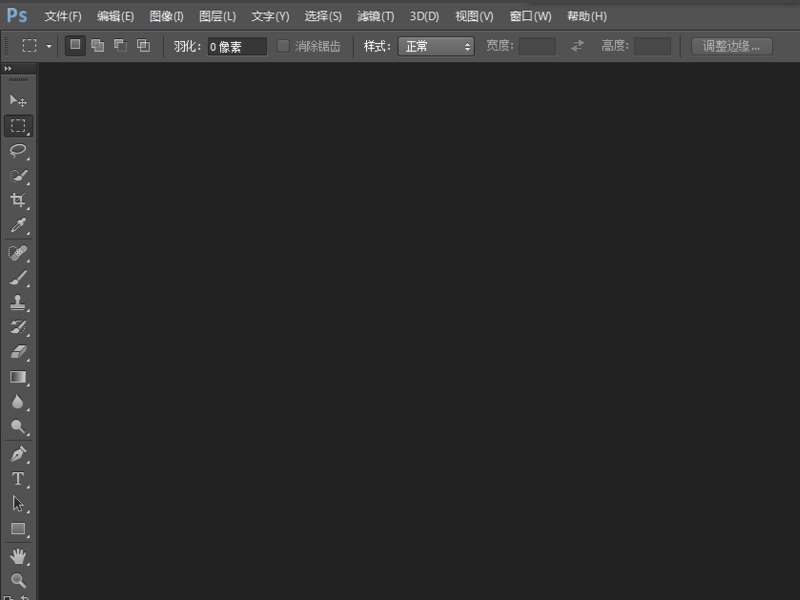Image resolution: width=800 pixels, height=600 pixels.
Task: Select the Zoom tool
Action: coord(17,580)
